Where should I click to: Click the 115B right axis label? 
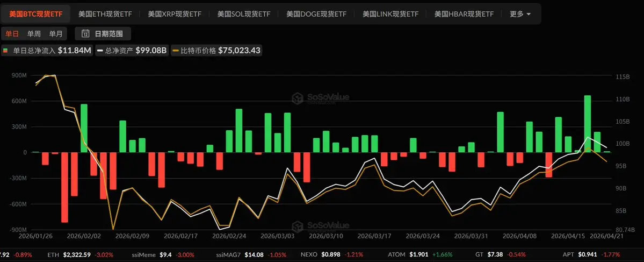coord(622,77)
